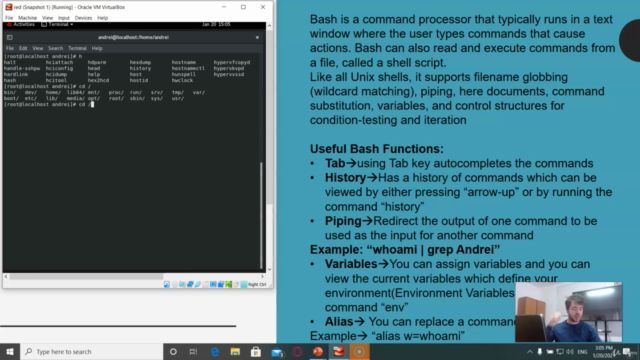
Task: Click the VirtualBox horizontal scrollbar thumb
Action: 87,276
